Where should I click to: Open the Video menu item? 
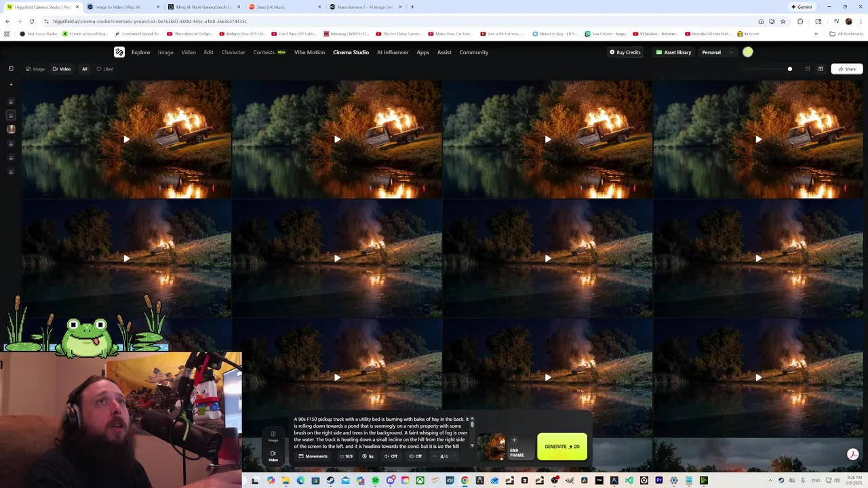(x=189, y=52)
